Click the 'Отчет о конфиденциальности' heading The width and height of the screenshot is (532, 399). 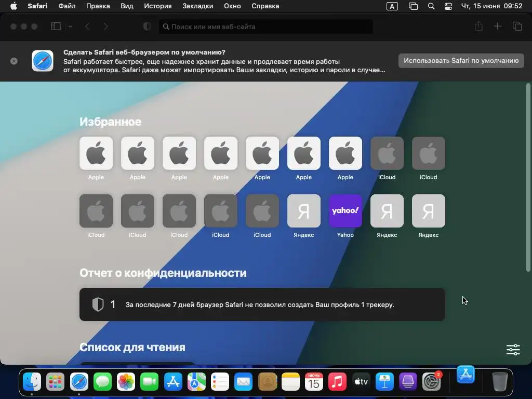[x=163, y=273]
